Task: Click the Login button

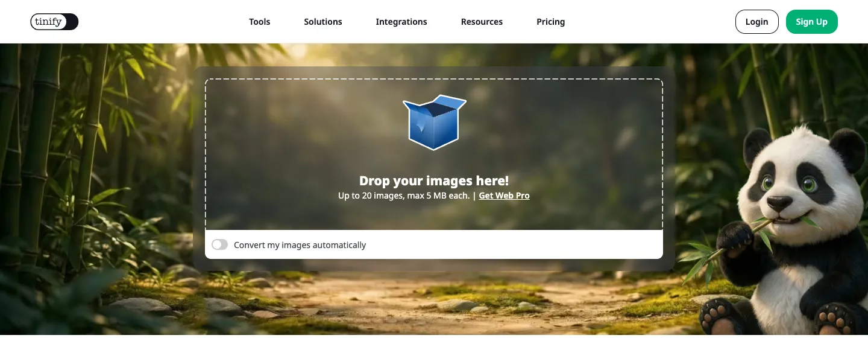Action: (x=756, y=22)
